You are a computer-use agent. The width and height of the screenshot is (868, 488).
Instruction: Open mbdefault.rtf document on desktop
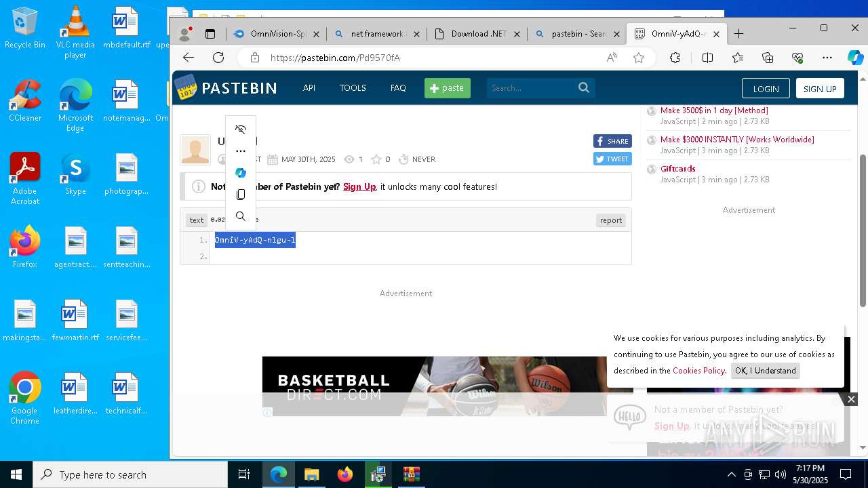click(126, 27)
